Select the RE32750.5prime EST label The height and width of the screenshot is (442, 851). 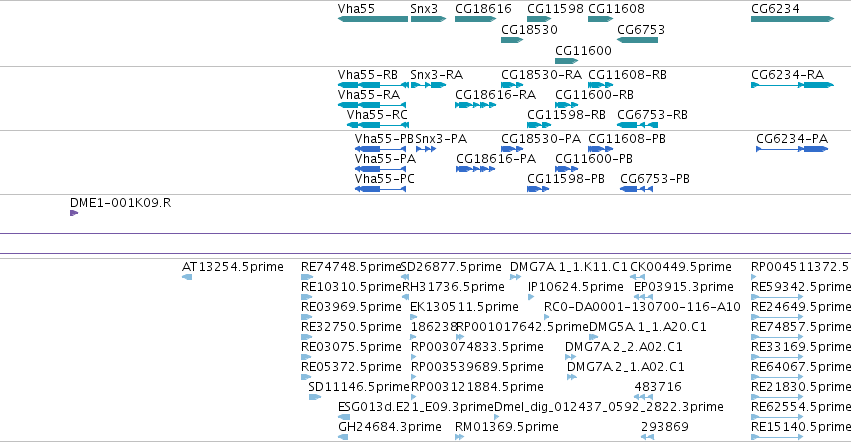click(x=351, y=326)
